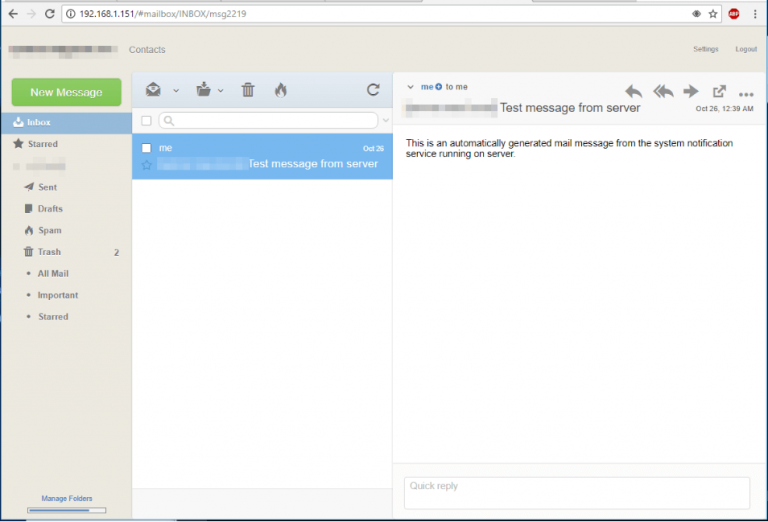Tick the select-all messages checkbox
Viewport: 768px width, 522px height.
[146, 120]
